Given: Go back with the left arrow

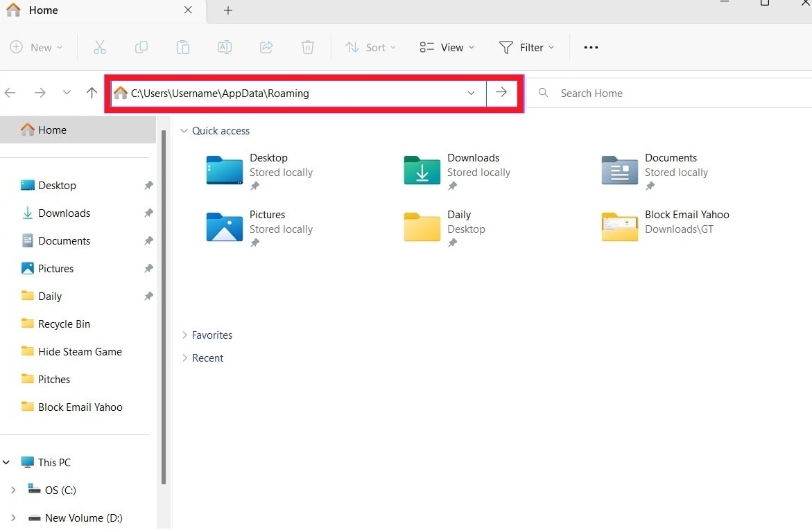Looking at the screenshot, I should 10,93.
